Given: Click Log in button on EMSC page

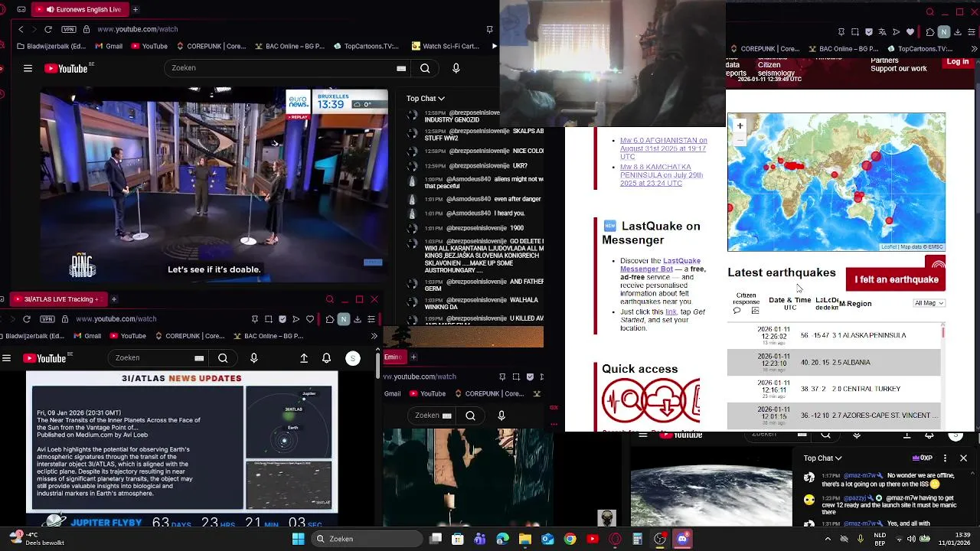Looking at the screenshot, I should [x=957, y=62].
